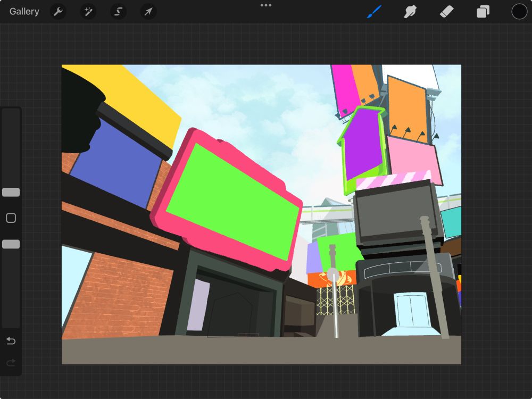532x399 pixels.
Task: Select the Smudge tool
Action: coord(410,12)
